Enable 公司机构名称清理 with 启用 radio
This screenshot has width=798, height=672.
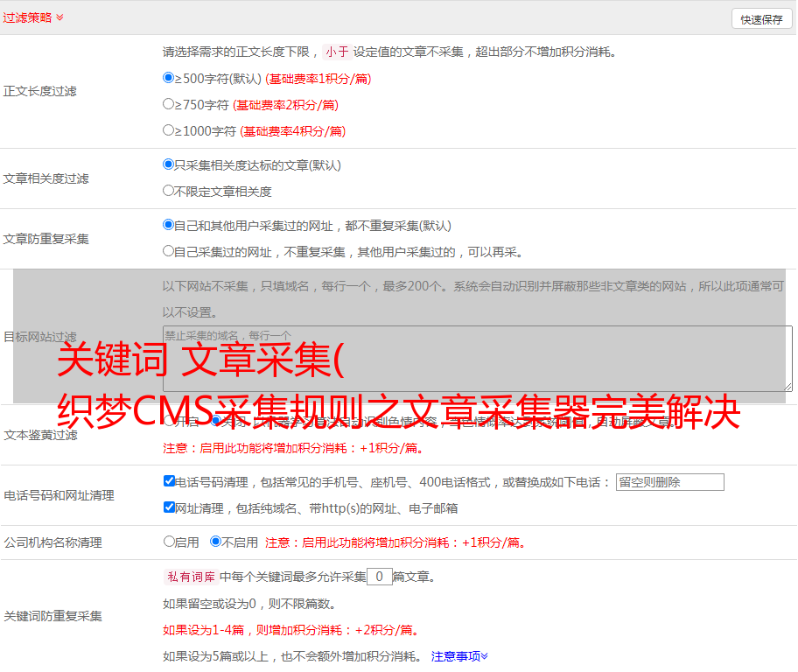click(169, 542)
